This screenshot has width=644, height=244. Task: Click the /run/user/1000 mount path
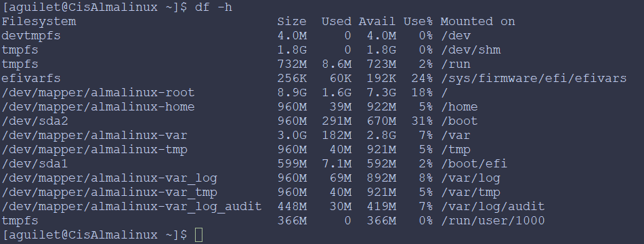tap(492, 220)
